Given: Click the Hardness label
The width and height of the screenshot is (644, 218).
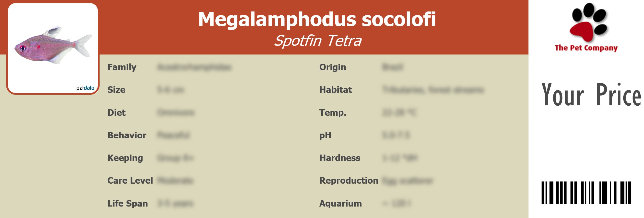Looking at the screenshot, I should [x=340, y=158].
